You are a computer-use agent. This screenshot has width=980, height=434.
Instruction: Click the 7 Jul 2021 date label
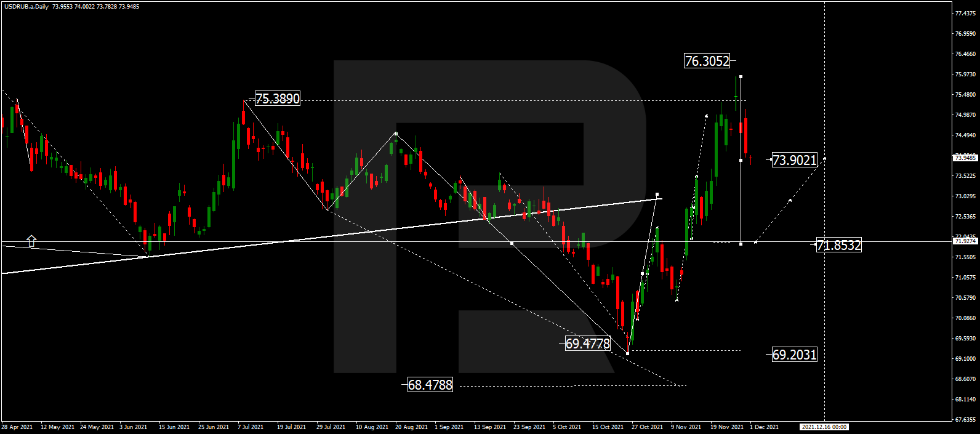point(250,427)
